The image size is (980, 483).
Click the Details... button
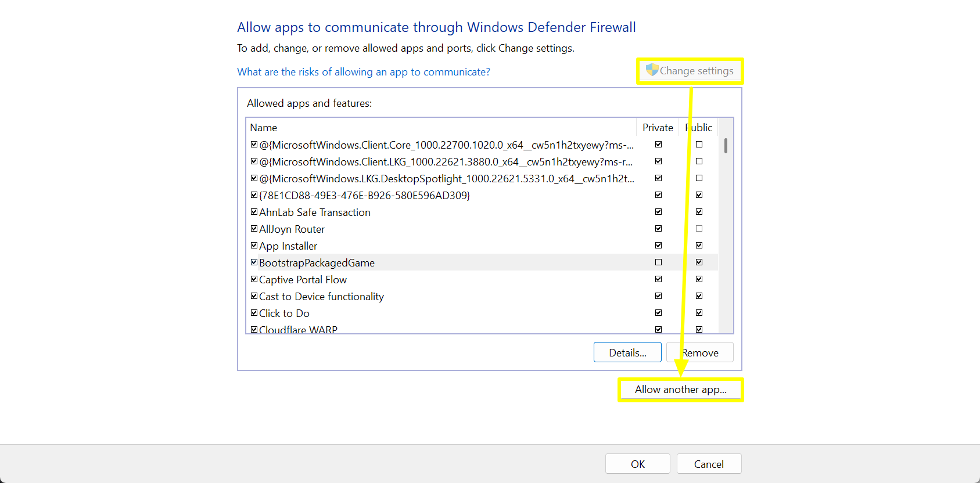pos(627,352)
